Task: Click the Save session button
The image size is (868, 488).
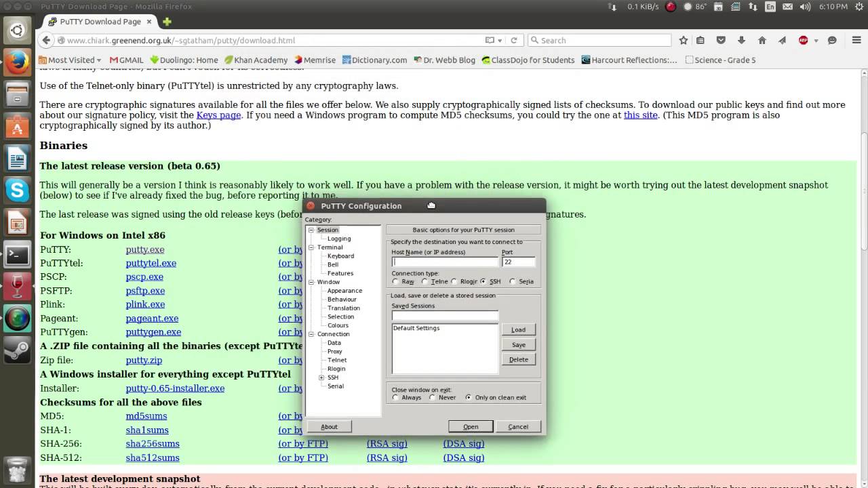Action: pyautogui.click(x=519, y=345)
